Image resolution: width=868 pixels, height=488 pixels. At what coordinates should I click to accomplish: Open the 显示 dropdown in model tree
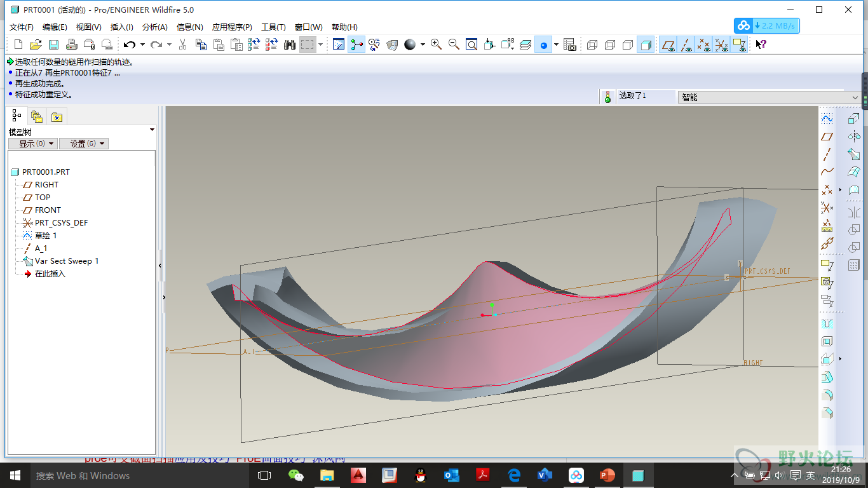tap(33, 144)
